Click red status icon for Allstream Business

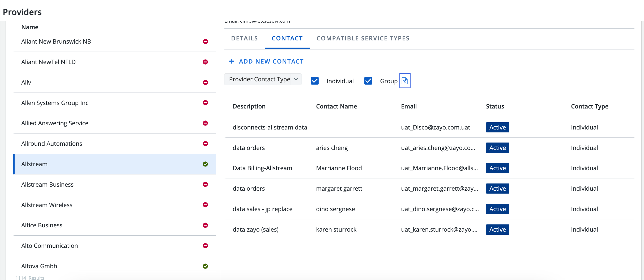click(x=205, y=184)
